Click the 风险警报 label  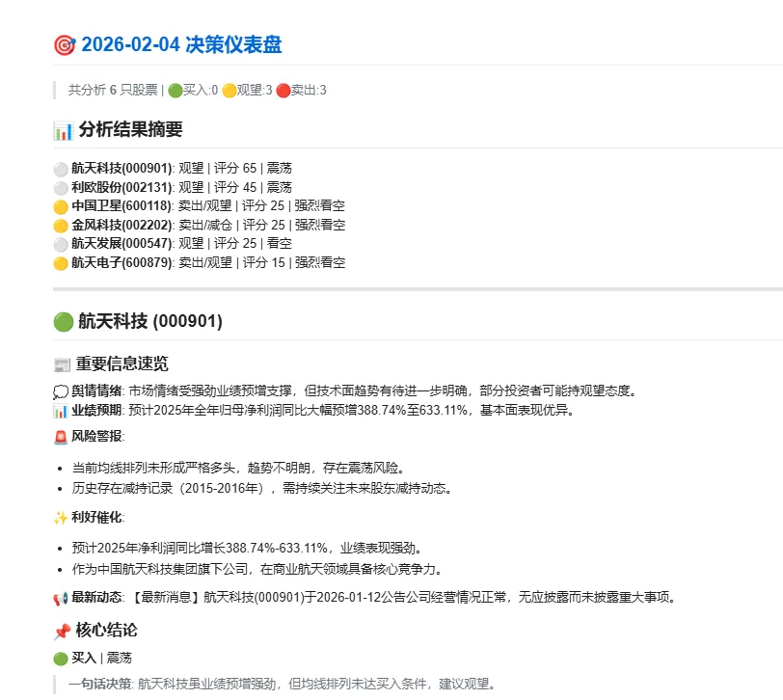pyautogui.click(x=96, y=436)
